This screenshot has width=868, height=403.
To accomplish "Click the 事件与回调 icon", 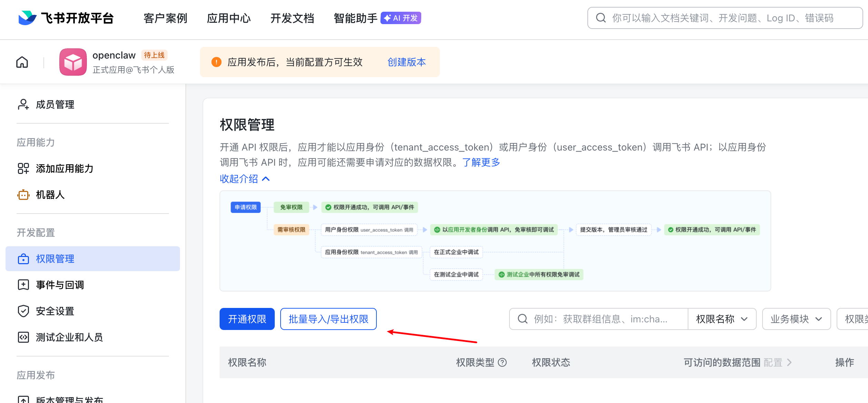I will click(x=23, y=285).
